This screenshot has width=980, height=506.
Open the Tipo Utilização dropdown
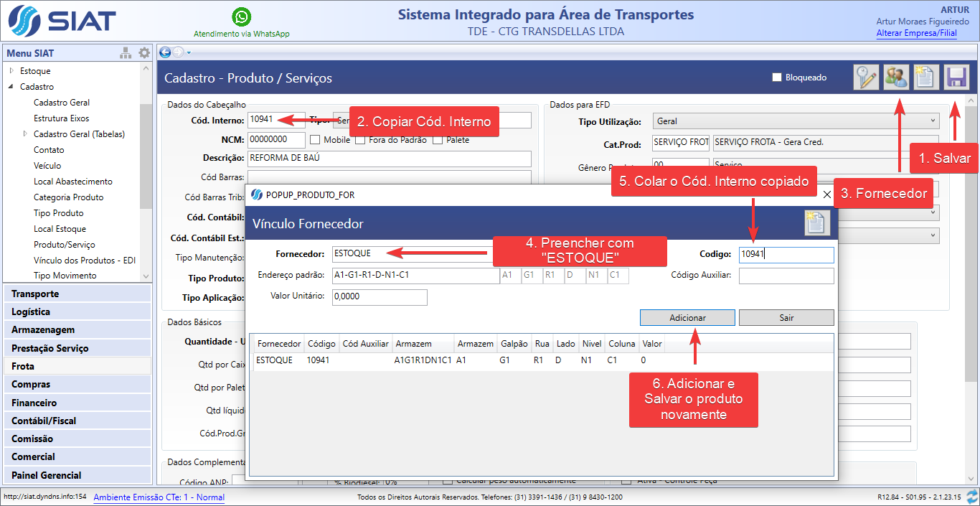coord(795,121)
